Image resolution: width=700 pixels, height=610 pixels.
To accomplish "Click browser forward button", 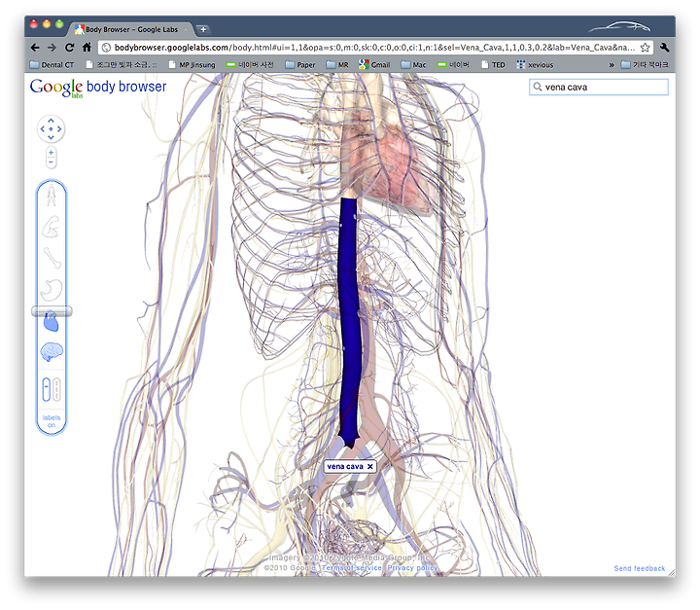I will [52, 48].
